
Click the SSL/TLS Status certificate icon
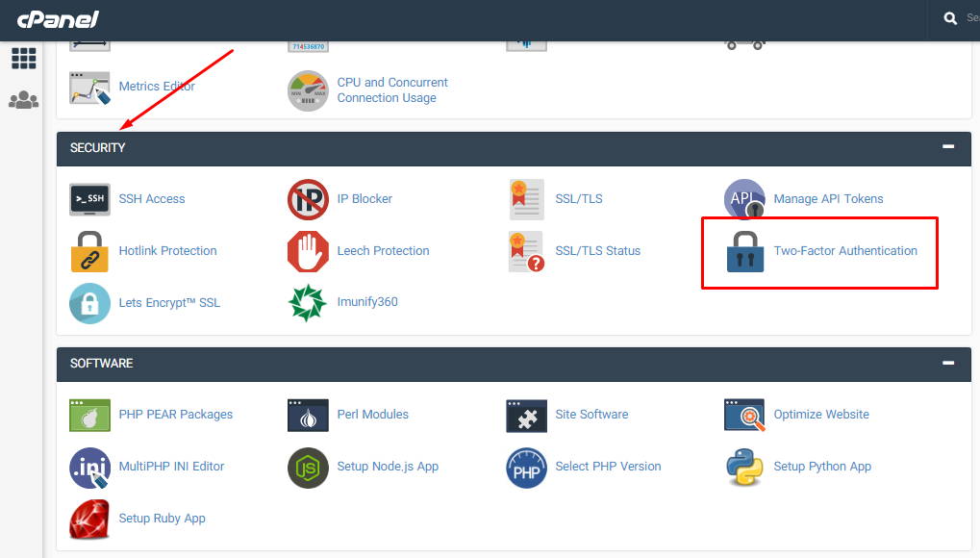[526, 251]
